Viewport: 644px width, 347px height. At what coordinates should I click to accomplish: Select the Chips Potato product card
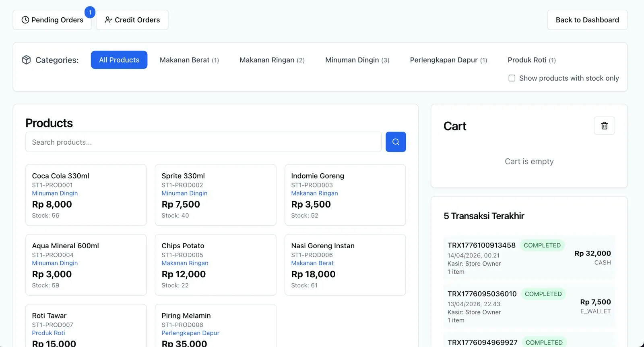[215, 265]
